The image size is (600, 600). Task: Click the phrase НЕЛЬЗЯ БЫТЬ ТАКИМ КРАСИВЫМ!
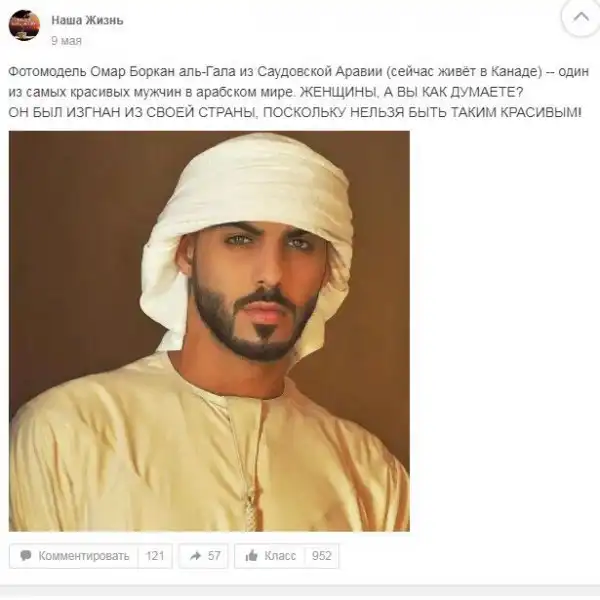[466, 112]
